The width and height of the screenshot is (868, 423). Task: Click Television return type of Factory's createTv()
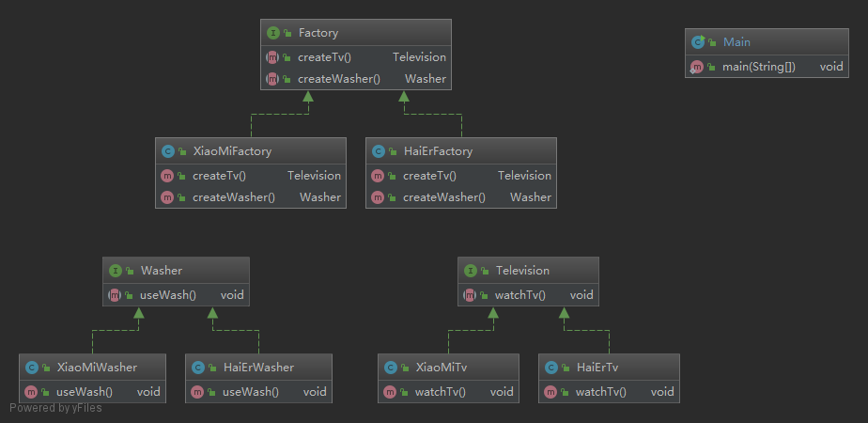click(x=420, y=57)
